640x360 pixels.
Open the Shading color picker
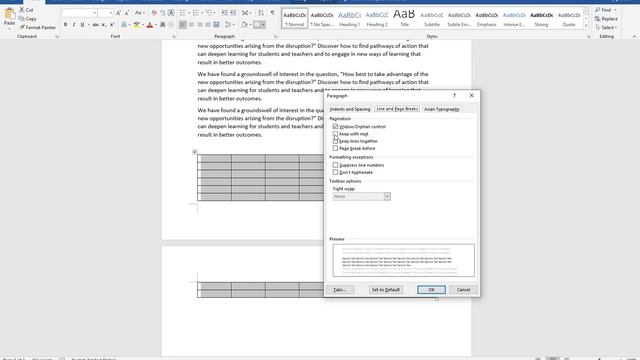click(250, 25)
